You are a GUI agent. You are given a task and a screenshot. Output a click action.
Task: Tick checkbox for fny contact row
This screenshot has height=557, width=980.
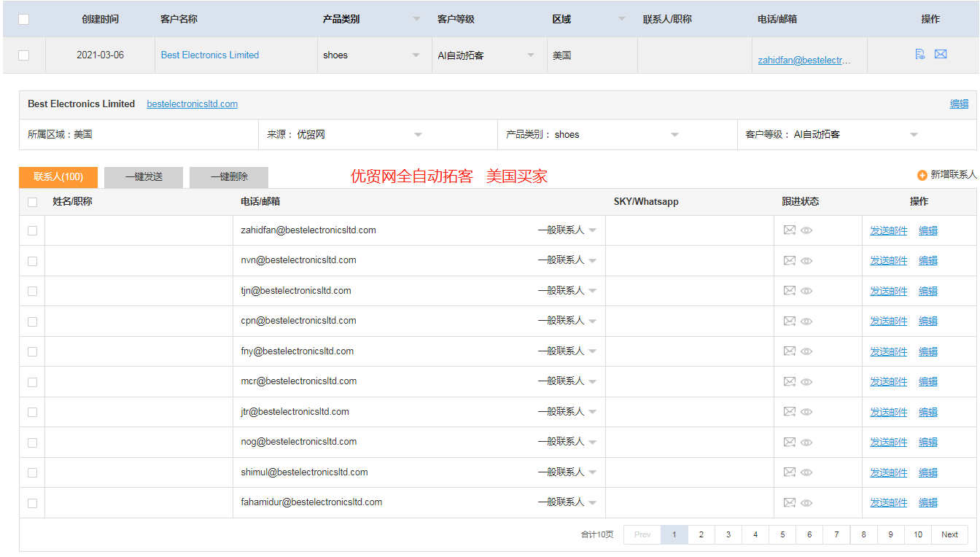point(32,351)
